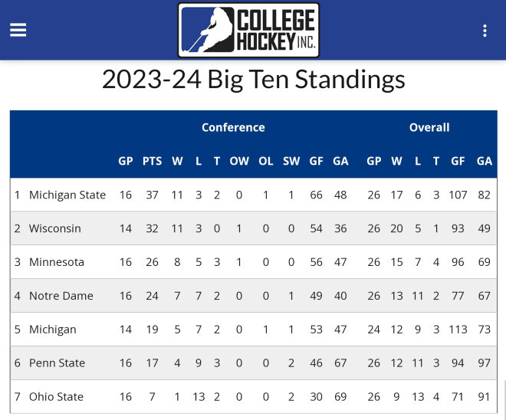
Task: Open the hamburger navigation menu
Action: click(18, 31)
